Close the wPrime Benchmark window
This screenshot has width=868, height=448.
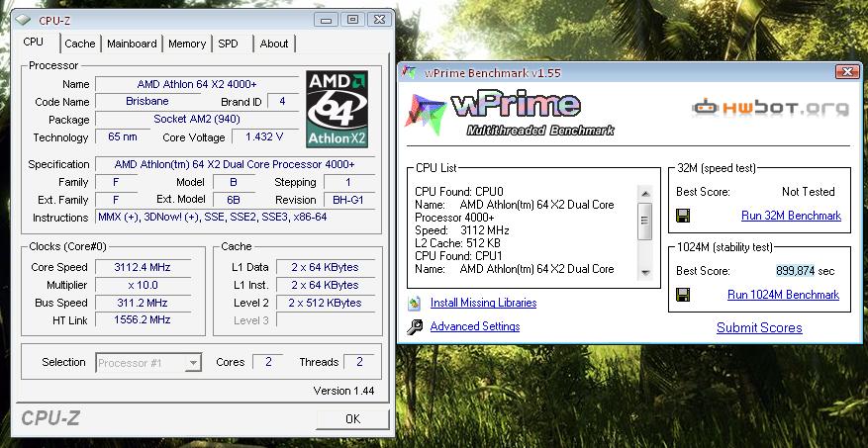point(847,72)
